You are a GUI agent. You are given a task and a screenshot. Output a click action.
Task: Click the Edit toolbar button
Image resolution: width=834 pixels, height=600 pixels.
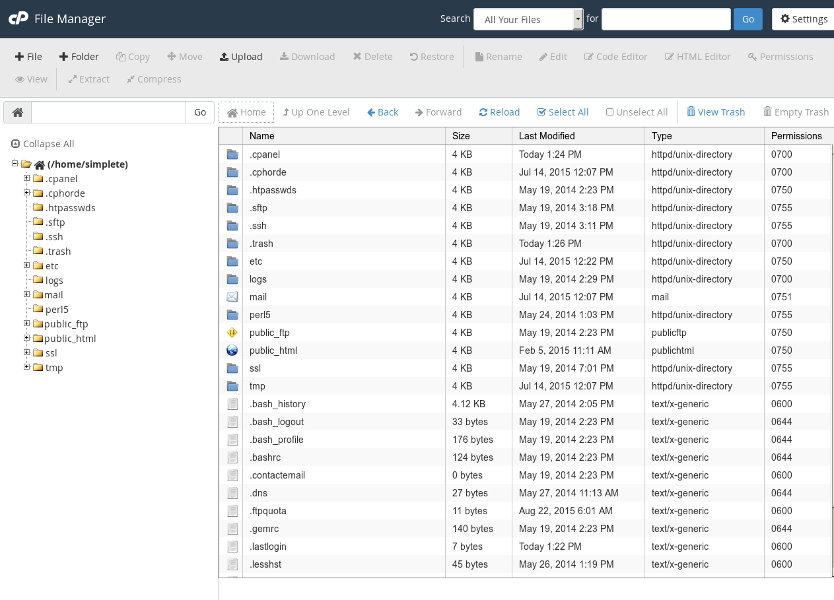pos(553,56)
